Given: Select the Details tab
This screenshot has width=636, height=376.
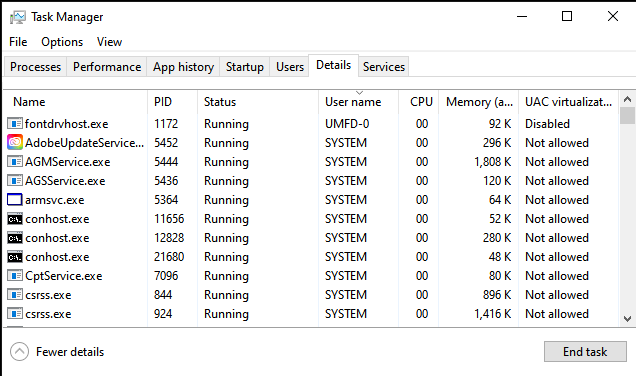Looking at the screenshot, I should coord(333,65).
